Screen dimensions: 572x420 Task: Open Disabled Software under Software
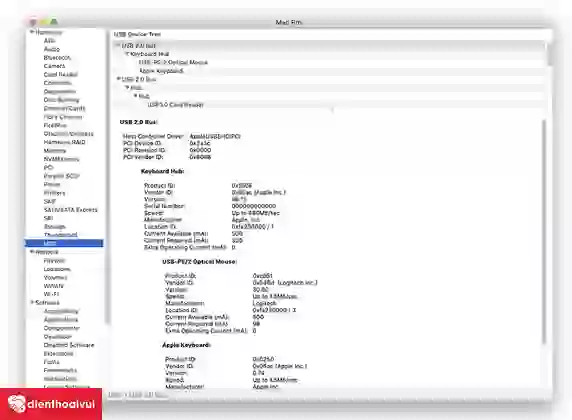69,345
